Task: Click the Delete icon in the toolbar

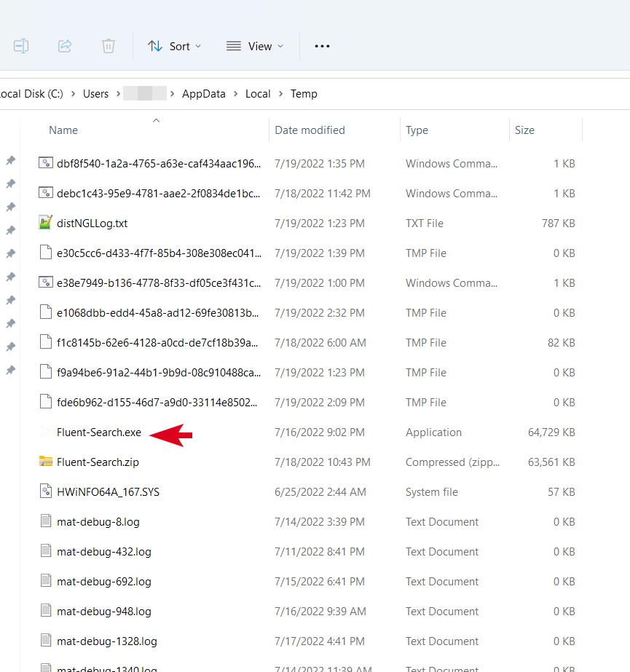Action: click(x=108, y=45)
